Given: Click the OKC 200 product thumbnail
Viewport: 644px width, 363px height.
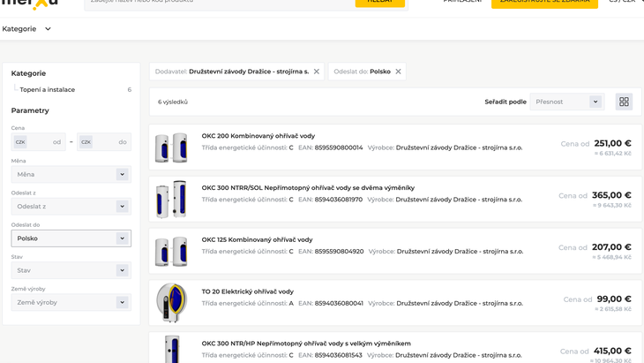Looking at the screenshot, I should pyautogui.click(x=171, y=147).
